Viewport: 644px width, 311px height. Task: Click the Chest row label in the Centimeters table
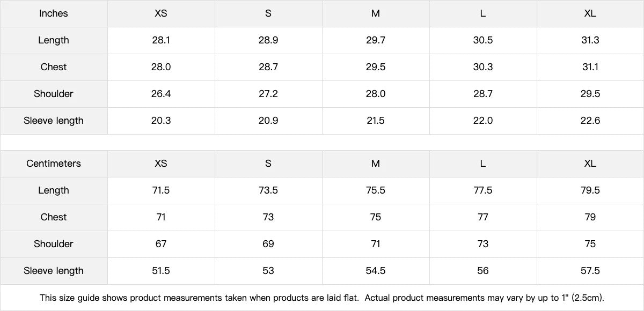pyautogui.click(x=54, y=217)
